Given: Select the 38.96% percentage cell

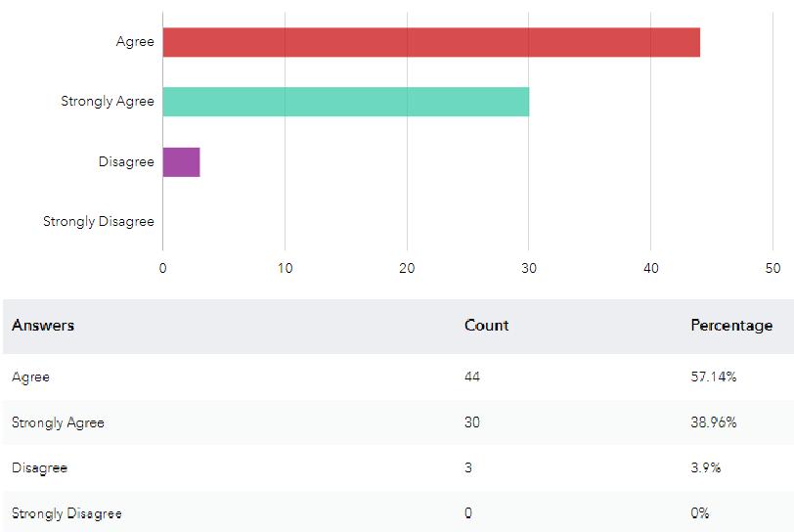Looking at the screenshot, I should (x=713, y=422).
